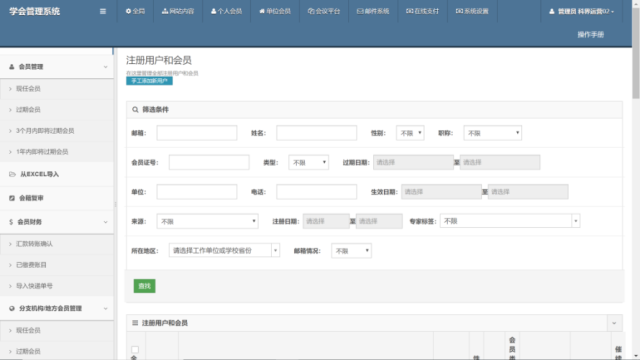
Task: Open the 邮箱情况 dropdown
Action: 351,251
